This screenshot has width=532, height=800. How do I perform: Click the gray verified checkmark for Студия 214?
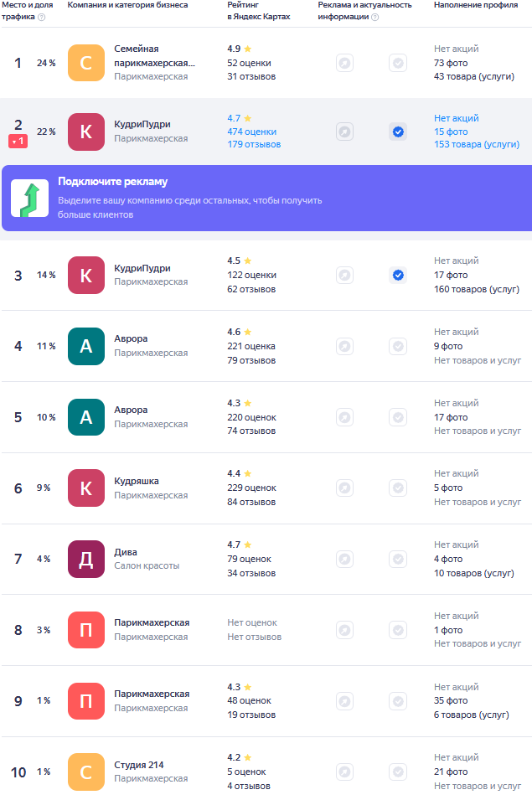(x=398, y=772)
